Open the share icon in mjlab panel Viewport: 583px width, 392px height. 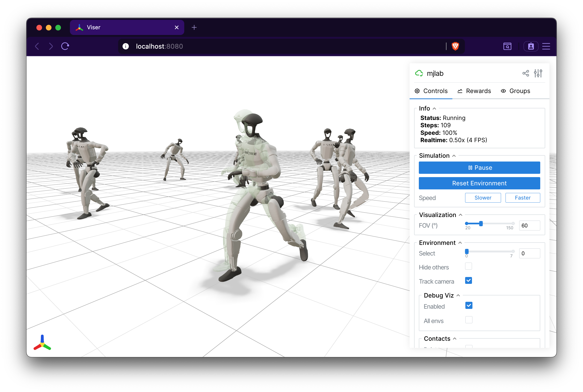pyautogui.click(x=525, y=73)
